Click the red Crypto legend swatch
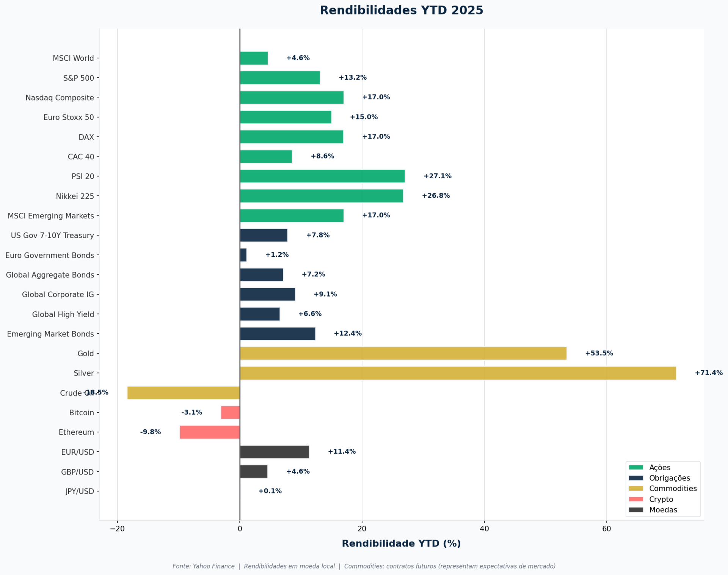The width and height of the screenshot is (728, 575). tap(636, 499)
